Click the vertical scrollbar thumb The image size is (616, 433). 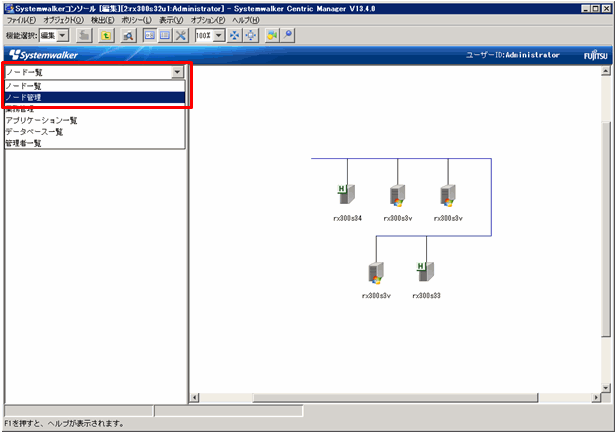[606, 229]
